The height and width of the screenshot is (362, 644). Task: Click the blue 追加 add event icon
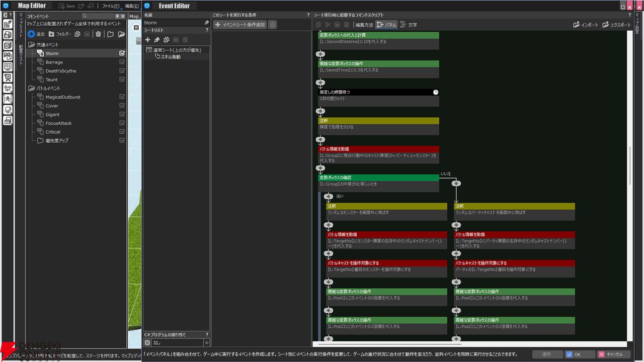(31, 34)
